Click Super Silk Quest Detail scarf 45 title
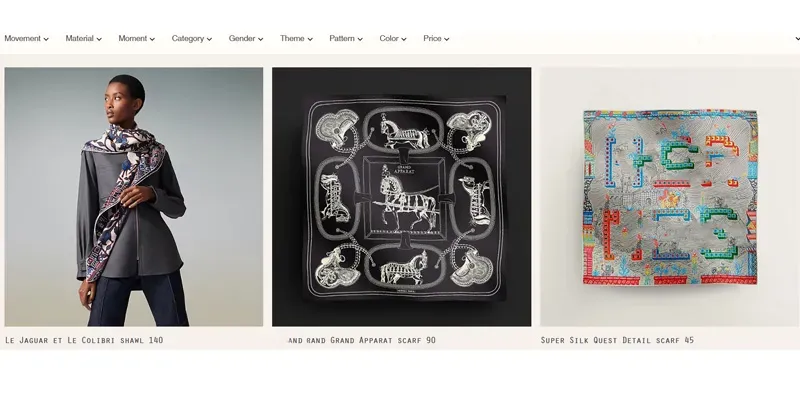Image resolution: width=800 pixels, height=400 pixels. pyautogui.click(x=617, y=340)
